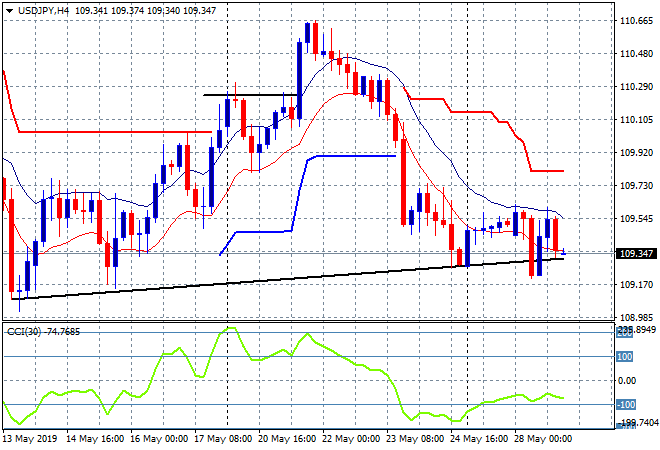Click the 20 May 16:00 time label

(287, 439)
